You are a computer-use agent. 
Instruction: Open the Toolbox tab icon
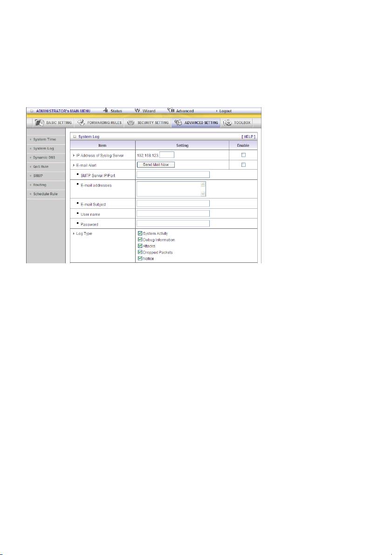[227, 123]
